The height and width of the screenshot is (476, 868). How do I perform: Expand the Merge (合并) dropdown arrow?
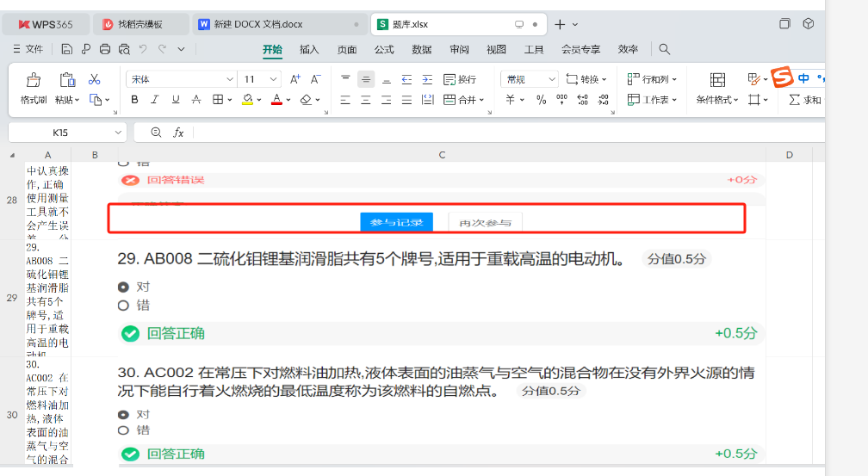pyautogui.click(x=481, y=100)
